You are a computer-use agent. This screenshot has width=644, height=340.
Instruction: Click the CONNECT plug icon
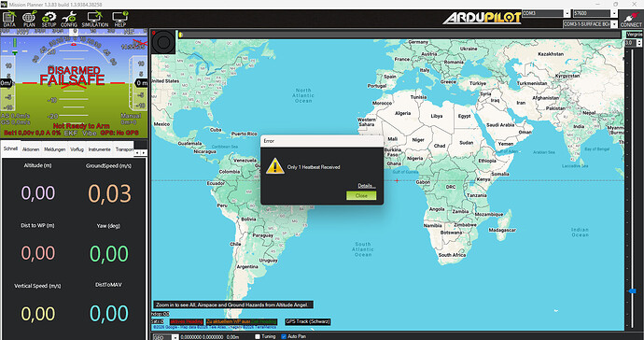pyautogui.click(x=631, y=19)
